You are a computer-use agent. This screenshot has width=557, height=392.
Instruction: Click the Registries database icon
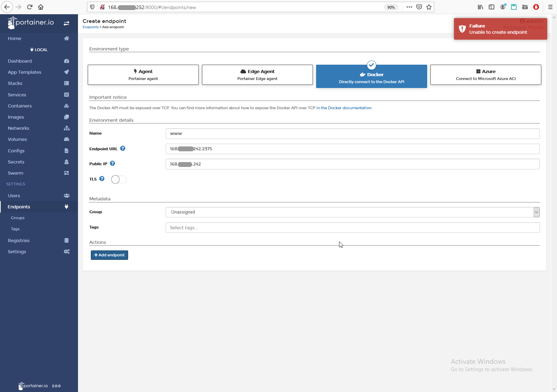[66, 240]
